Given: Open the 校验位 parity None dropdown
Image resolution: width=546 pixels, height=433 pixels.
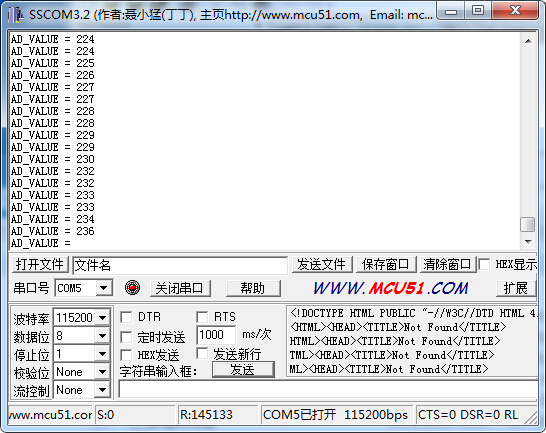Looking at the screenshot, I should coord(102,372).
